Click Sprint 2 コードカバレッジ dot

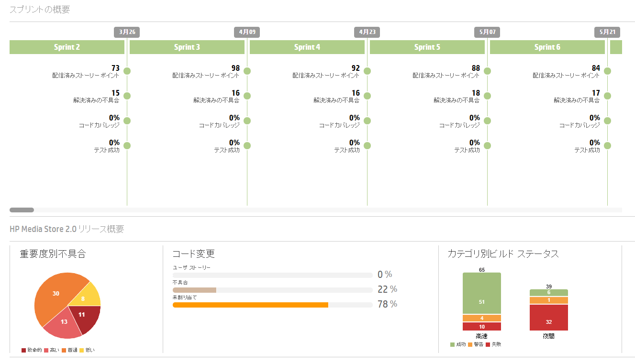127,121
